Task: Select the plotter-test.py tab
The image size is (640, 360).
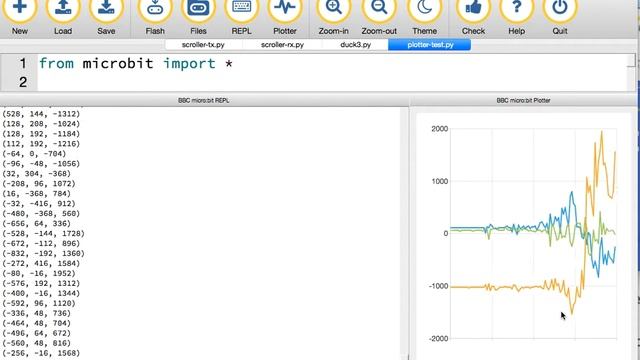Action: pos(430,44)
